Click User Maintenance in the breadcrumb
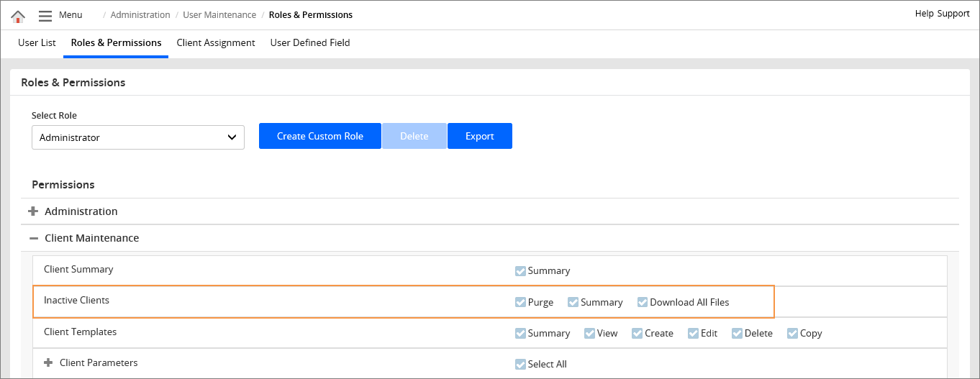This screenshot has height=379, width=980. tap(219, 15)
